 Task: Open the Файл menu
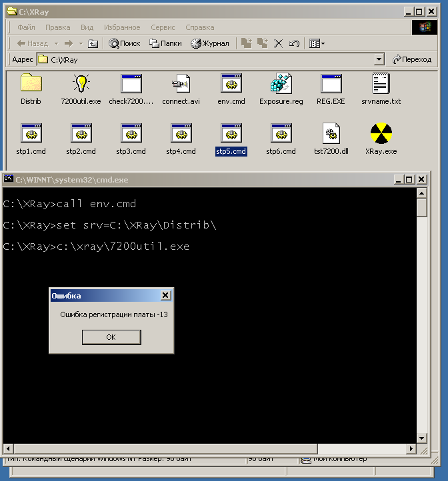(x=27, y=27)
